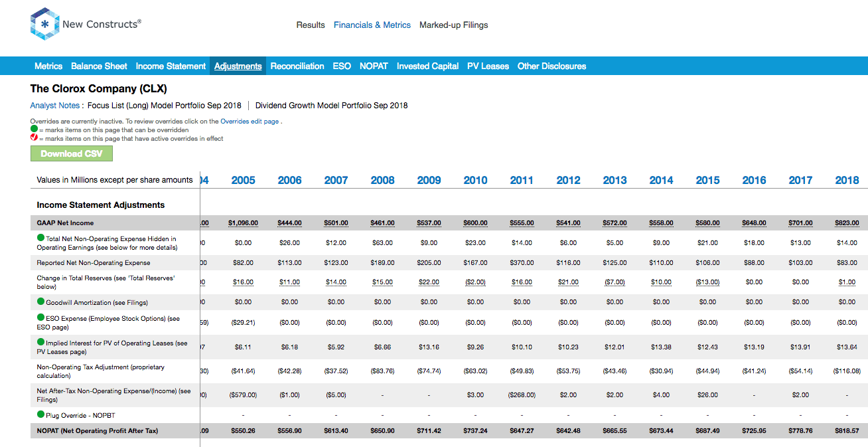The width and height of the screenshot is (868, 447).
Task: Click the New Constructs logo
Action: click(86, 24)
